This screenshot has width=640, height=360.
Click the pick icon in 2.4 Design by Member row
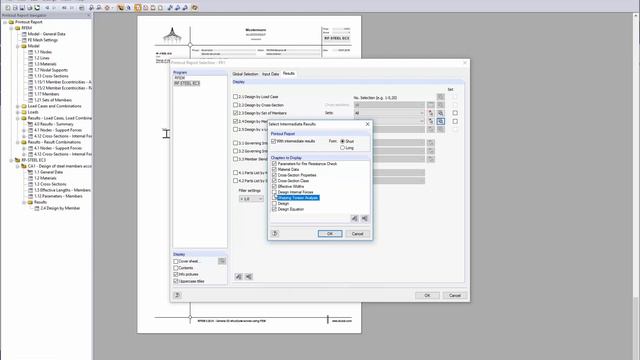point(431,121)
